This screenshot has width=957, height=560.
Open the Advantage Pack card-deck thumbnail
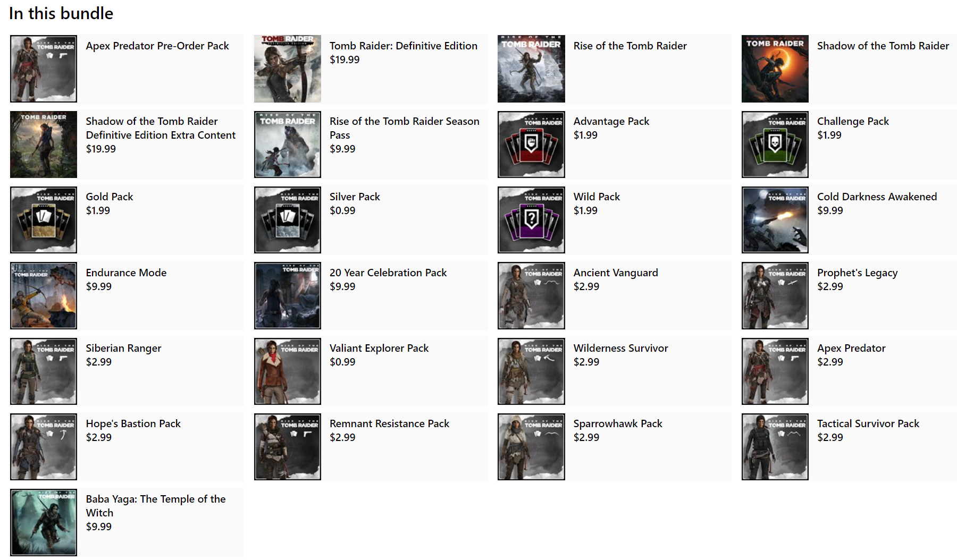pyautogui.click(x=531, y=145)
